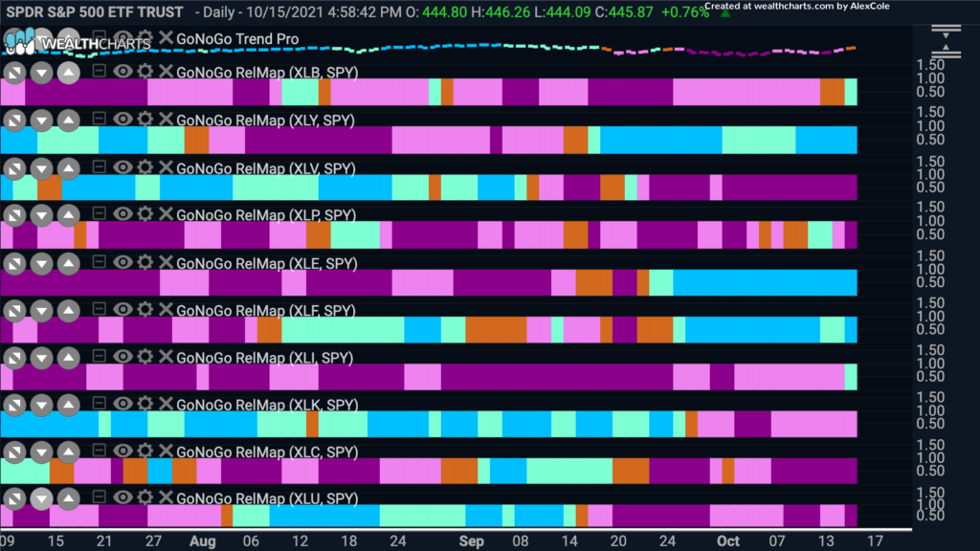980x551 pixels.
Task: Remove the XLU RelMap indicator
Action: pyautogui.click(x=166, y=497)
